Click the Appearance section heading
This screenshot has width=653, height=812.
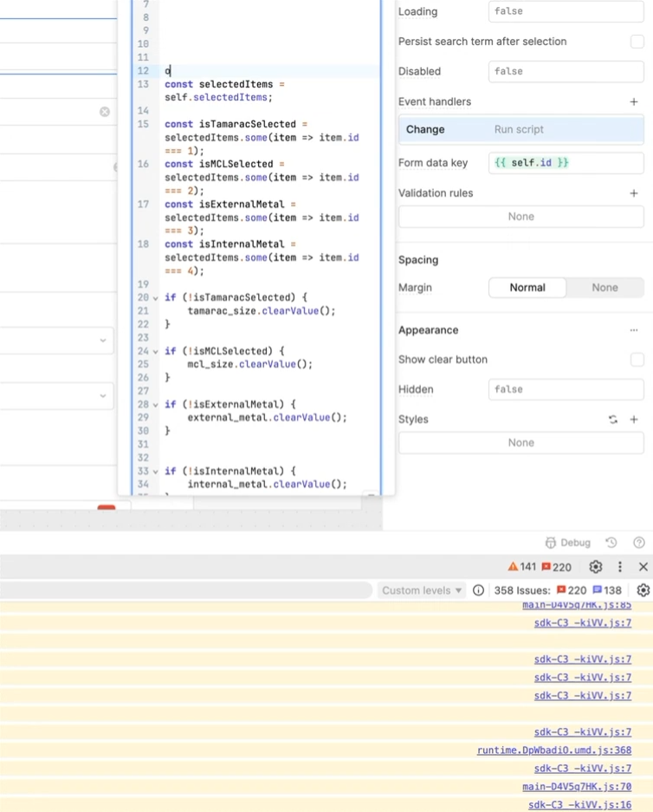pyautogui.click(x=429, y=330)
